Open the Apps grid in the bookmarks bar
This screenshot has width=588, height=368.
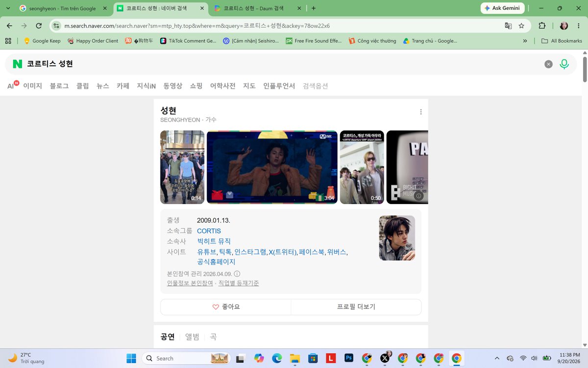[8, 41]
